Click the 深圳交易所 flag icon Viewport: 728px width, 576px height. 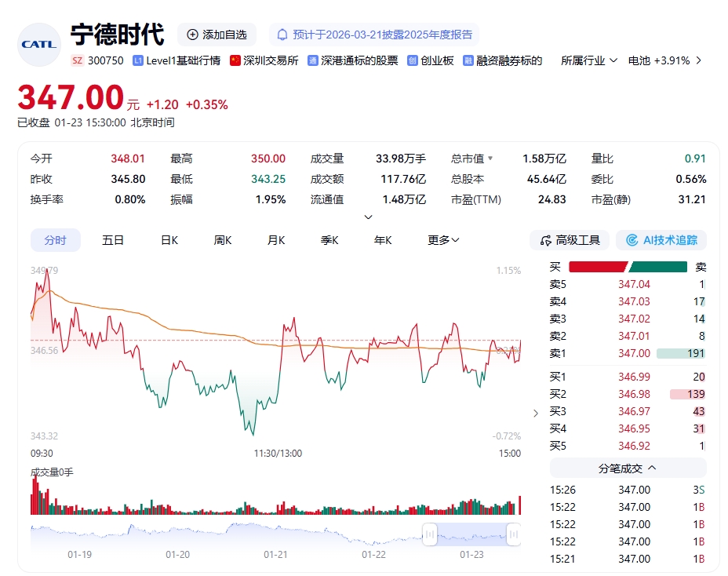click(235, 60)
